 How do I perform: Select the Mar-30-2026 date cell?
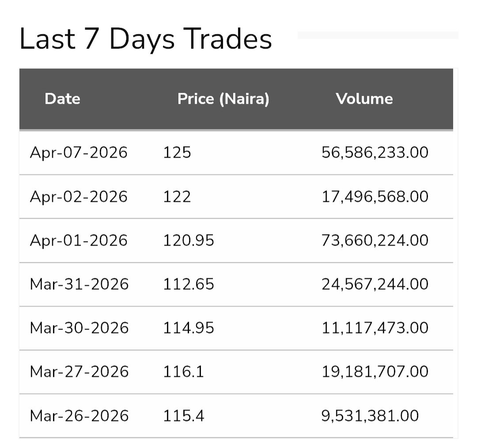pos(79,328)
